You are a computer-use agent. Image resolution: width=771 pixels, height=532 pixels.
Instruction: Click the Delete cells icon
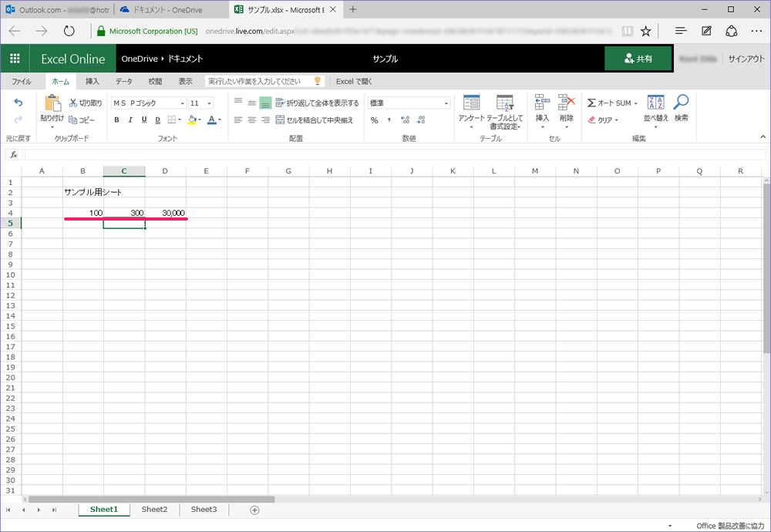(567, 103)
